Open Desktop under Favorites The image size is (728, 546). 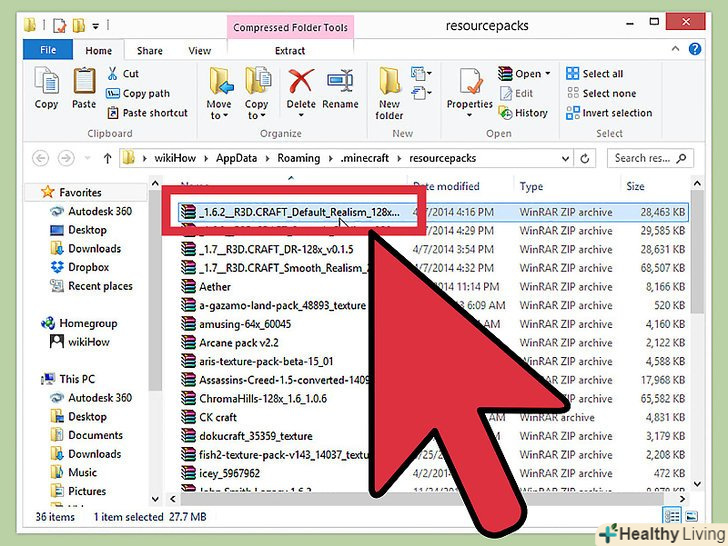click(x=78, y=230)
